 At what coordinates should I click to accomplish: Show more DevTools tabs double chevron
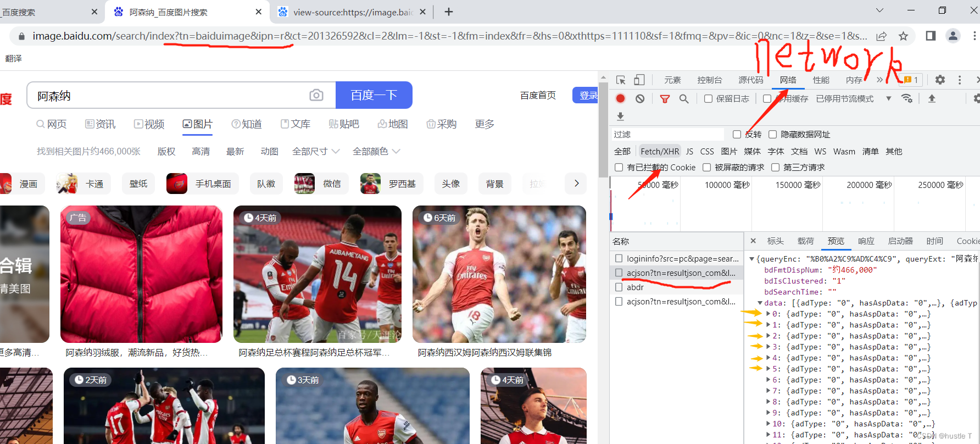tap(879, 80)
